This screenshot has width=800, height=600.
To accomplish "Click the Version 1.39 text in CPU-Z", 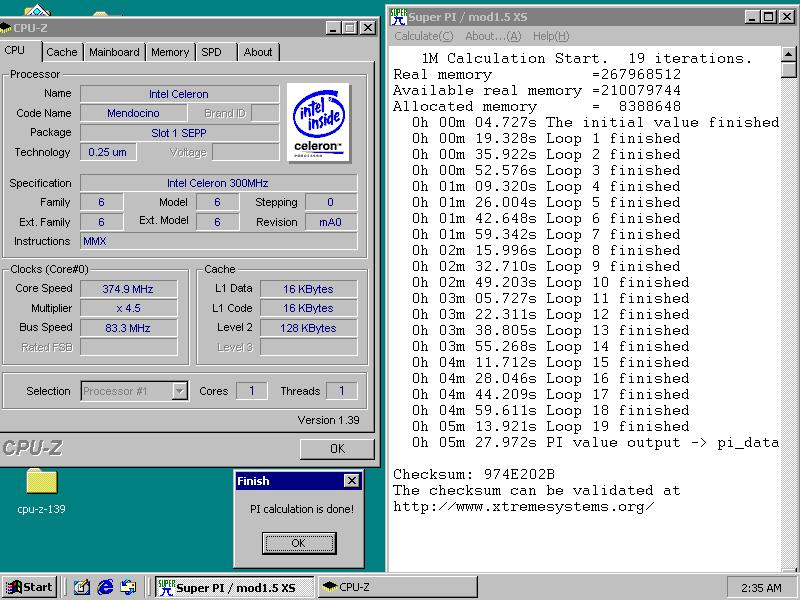I will [329, 420].
